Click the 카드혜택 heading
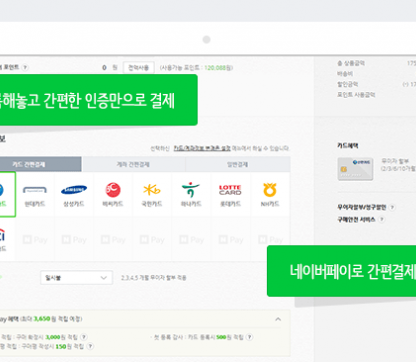Screen dimensions: 416x362 click(x=348, y=146)
